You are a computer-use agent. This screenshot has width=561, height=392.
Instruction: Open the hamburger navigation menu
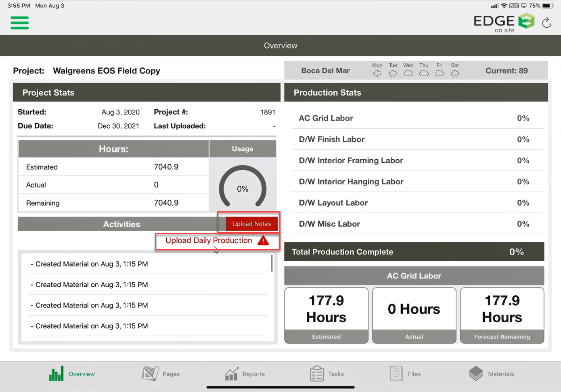[19, 23]
